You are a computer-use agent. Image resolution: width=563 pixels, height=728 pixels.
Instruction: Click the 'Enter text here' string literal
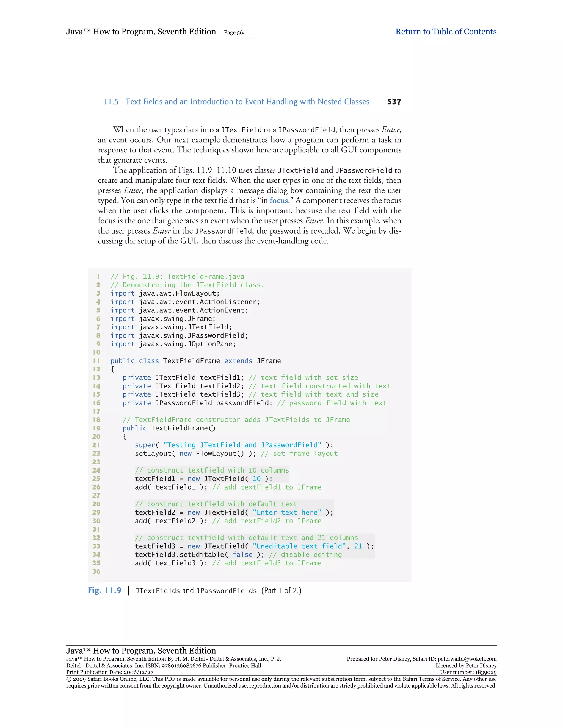pos(287,512)
